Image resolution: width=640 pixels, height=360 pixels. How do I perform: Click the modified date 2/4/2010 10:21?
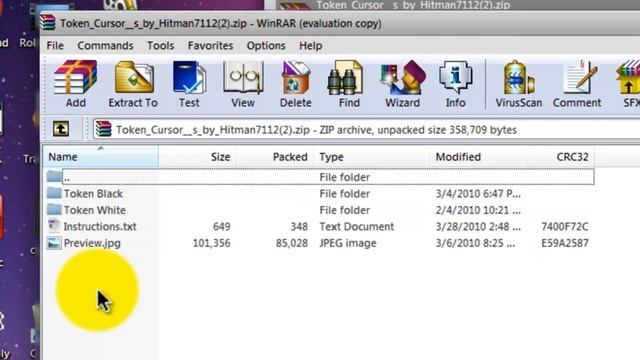(x=478, y=210)
